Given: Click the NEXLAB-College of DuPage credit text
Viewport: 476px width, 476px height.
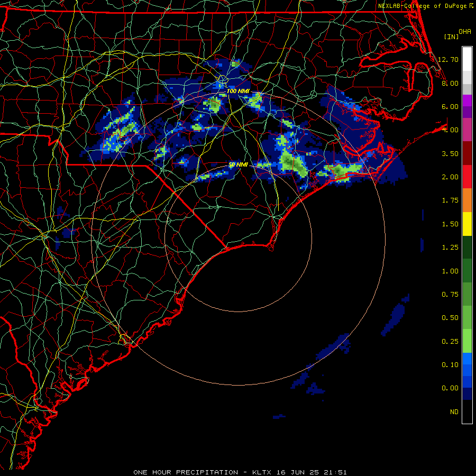Looking at the screenshot, I should coord(422,6).
